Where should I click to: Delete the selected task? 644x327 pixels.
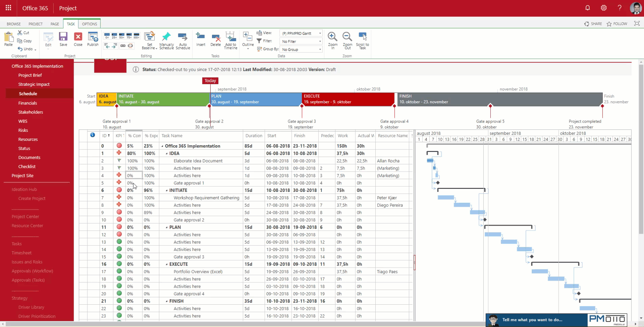click(216, 39)
